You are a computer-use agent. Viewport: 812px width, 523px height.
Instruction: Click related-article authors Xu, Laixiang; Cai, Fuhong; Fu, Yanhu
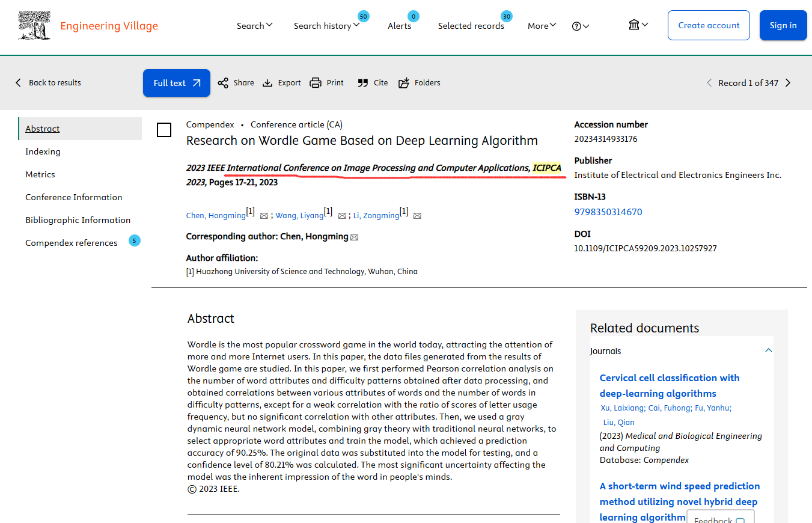tap(667, 408)
